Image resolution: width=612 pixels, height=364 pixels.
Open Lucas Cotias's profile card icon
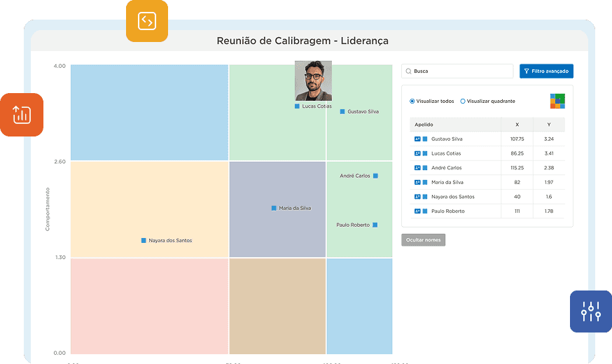[x=417, y=153]
